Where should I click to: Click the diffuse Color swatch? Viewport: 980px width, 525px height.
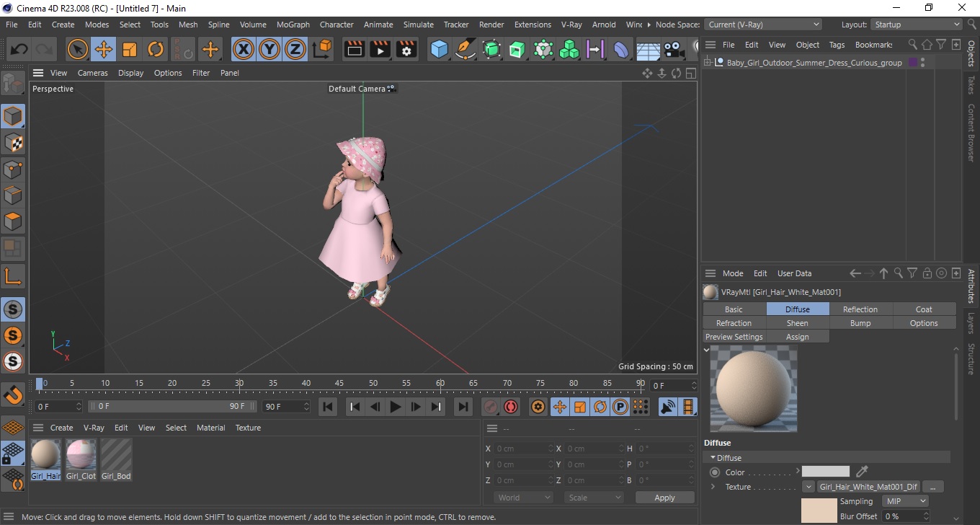point(826,472)
